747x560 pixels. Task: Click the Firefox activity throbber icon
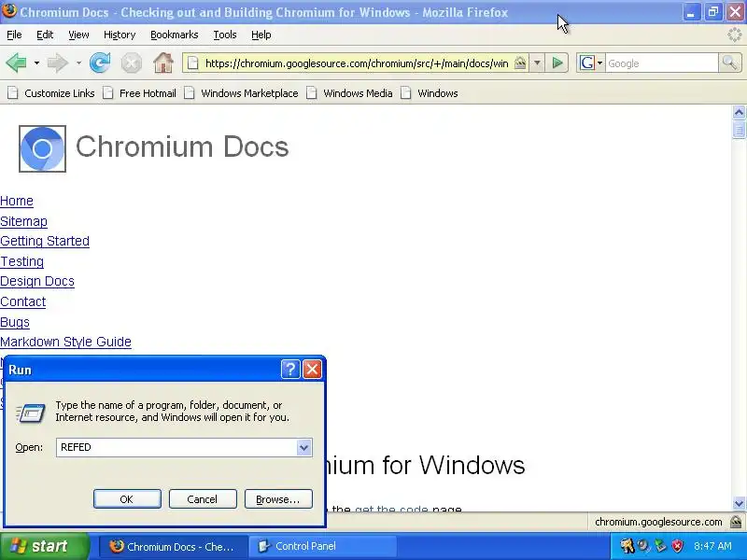(734, 35)
